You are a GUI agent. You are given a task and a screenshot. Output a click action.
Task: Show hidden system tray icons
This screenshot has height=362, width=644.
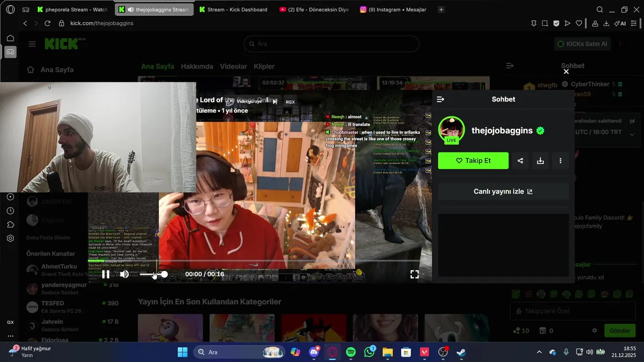click(539, 352)
